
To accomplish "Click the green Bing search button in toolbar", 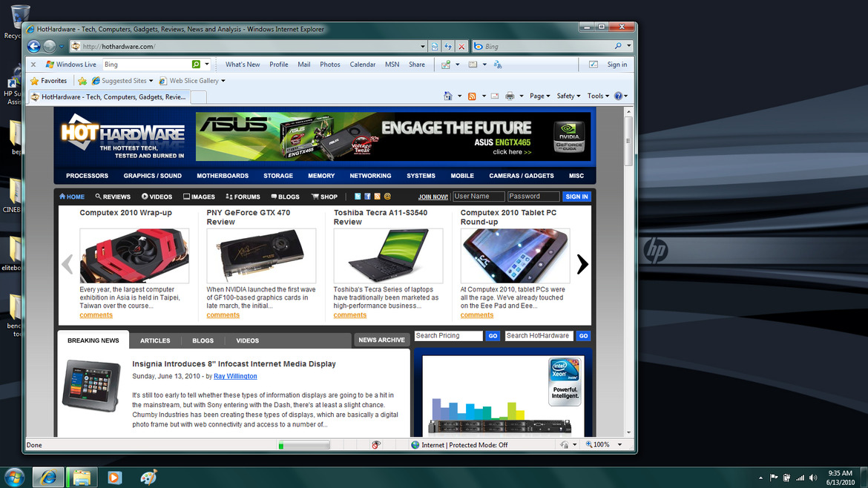I will tap(196, 65).
